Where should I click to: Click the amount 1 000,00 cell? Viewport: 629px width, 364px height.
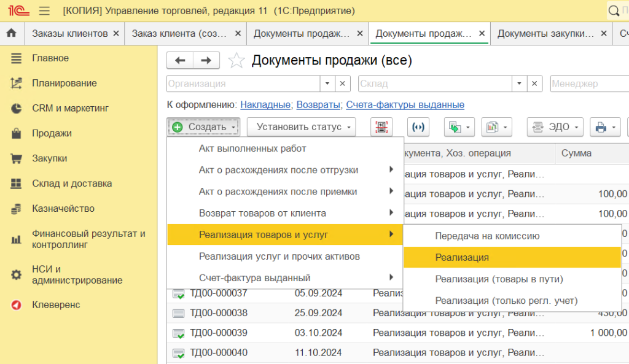608,333
